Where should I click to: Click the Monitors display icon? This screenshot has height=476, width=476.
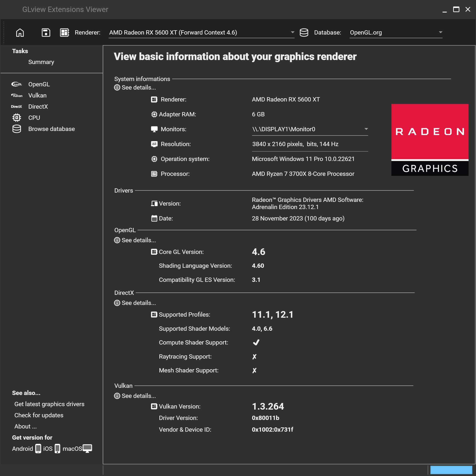(x=154, y=129)
